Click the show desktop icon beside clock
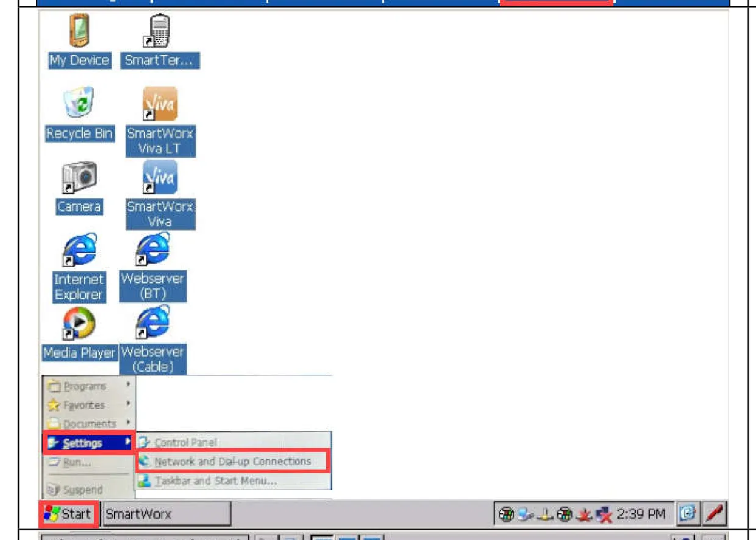The image size is (756, 540). pyautogui.click(x=688, y=514)
